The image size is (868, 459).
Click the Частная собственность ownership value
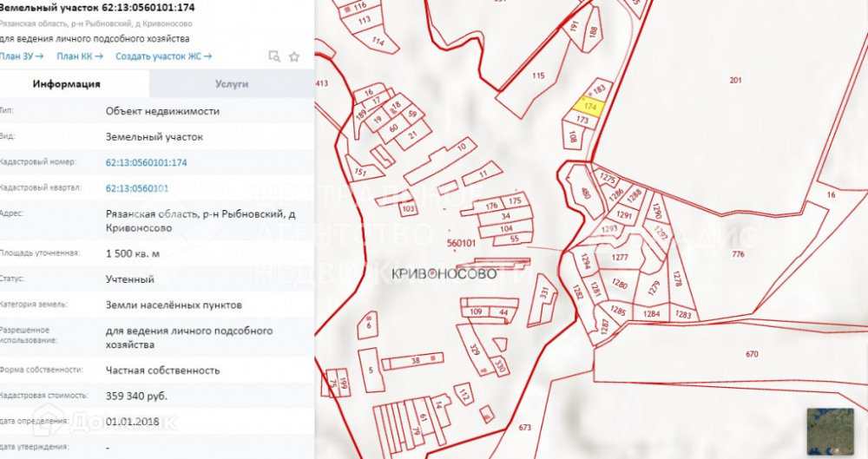(x=163, y=370)
